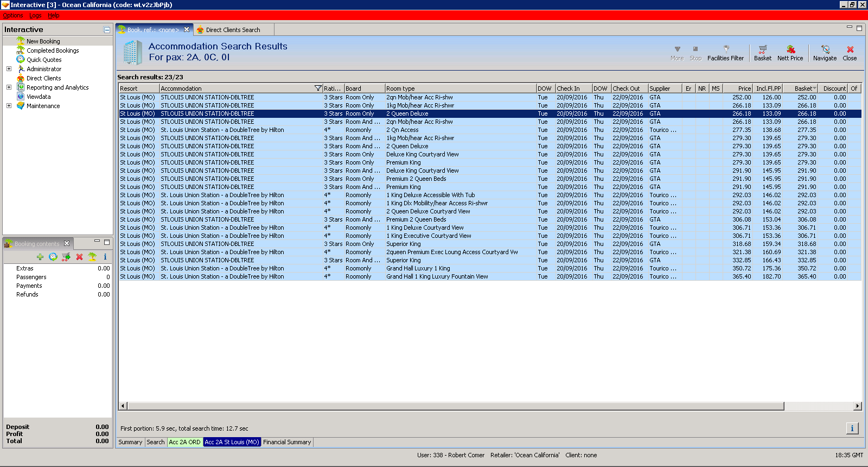This screenshot has height=467, width=868.
Task: Select the 2queen Premium Exec Loung Access row
Action: point(490,252)
